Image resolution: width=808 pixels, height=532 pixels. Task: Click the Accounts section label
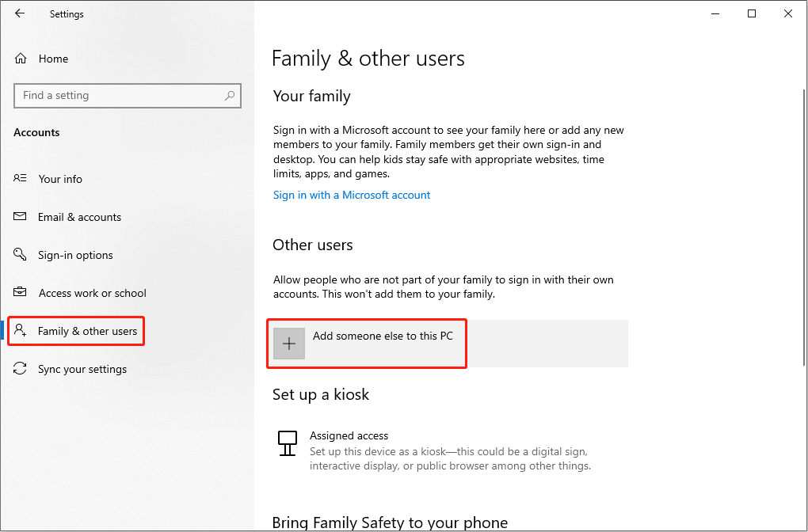36,132
